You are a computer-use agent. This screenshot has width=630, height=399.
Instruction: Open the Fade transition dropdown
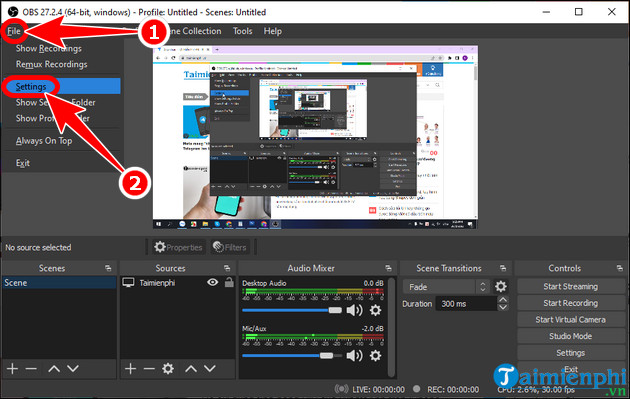[x=446, y=287]
